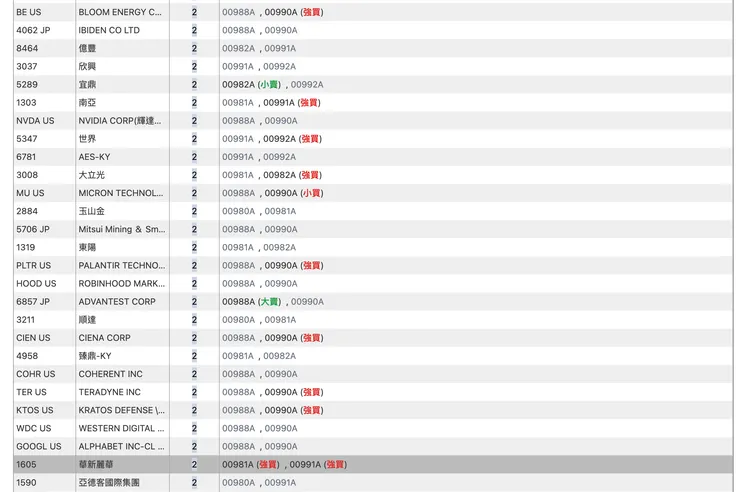Screen dimensions: 740x492
Task: Click the 順達 company name
Action: click(87, 320)
